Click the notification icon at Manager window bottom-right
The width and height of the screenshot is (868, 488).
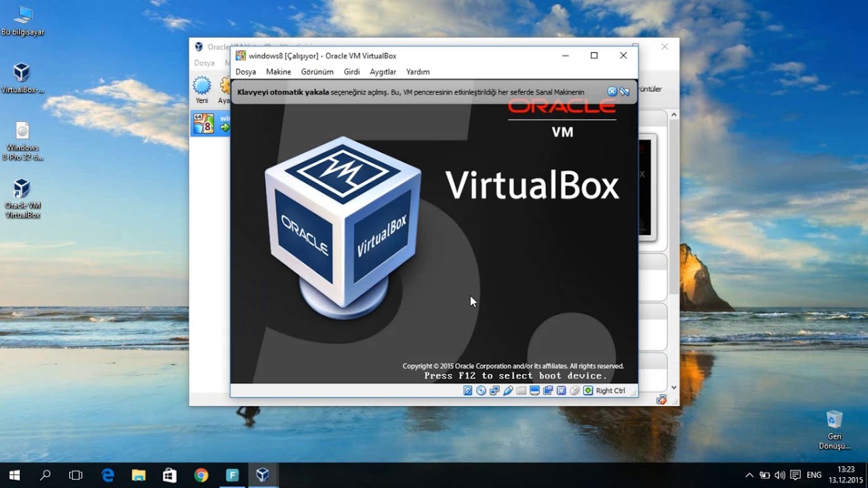[661, 400]
